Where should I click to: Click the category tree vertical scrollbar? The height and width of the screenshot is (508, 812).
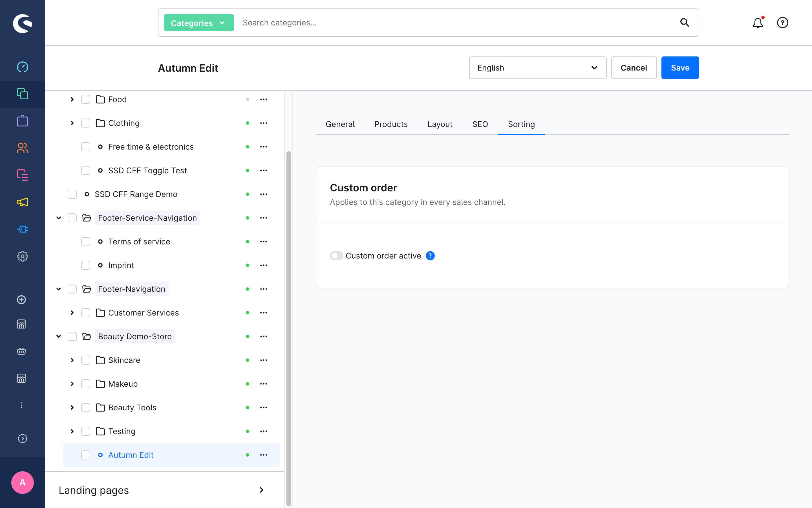[x=288, y=329]
